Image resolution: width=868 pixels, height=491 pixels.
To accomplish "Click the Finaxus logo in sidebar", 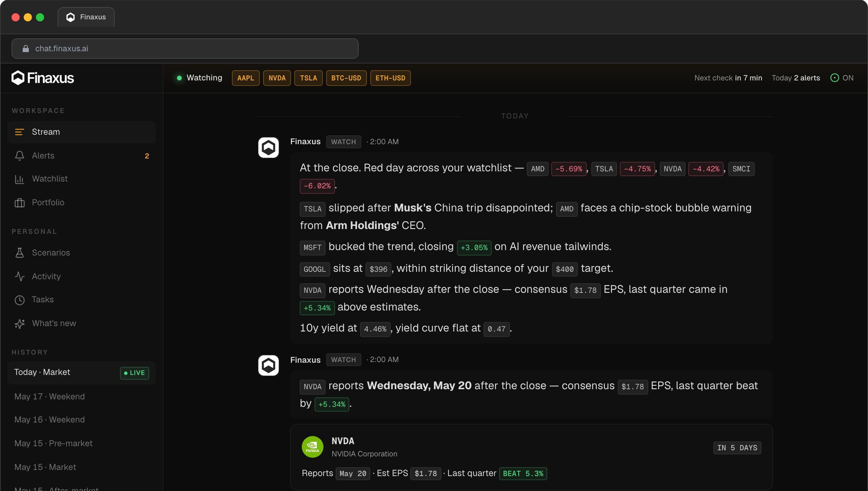I will tap(42, 78).
